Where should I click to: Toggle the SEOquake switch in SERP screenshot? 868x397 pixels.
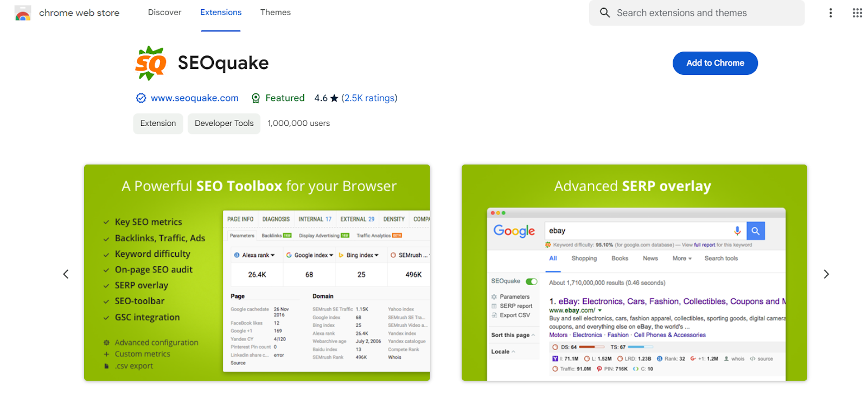tap(532, 281)
